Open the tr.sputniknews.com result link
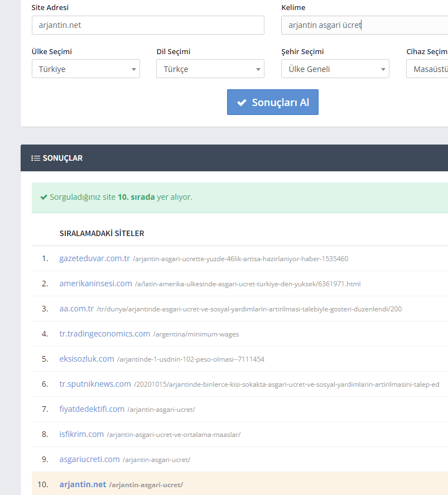 [95, 384]
